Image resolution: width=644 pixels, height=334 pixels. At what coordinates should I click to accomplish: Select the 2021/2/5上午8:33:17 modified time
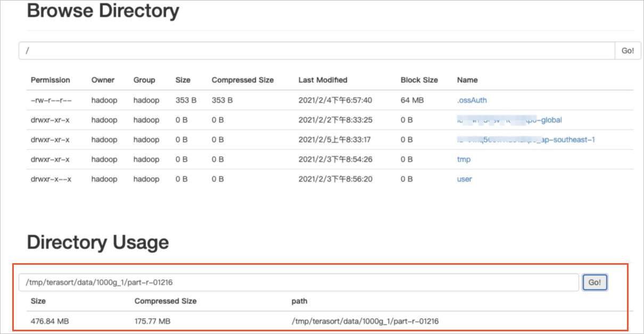[335, 140]
